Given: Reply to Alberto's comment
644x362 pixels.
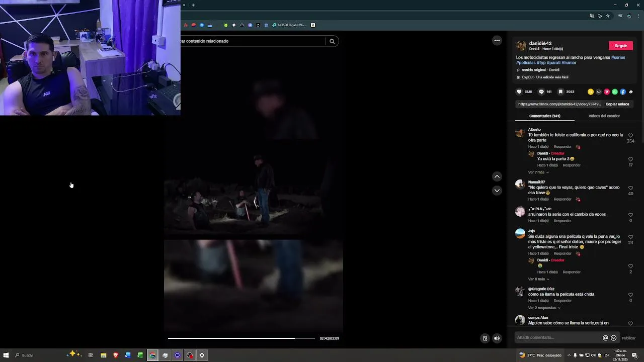Looking at the screenshot, I should (562, 147).
